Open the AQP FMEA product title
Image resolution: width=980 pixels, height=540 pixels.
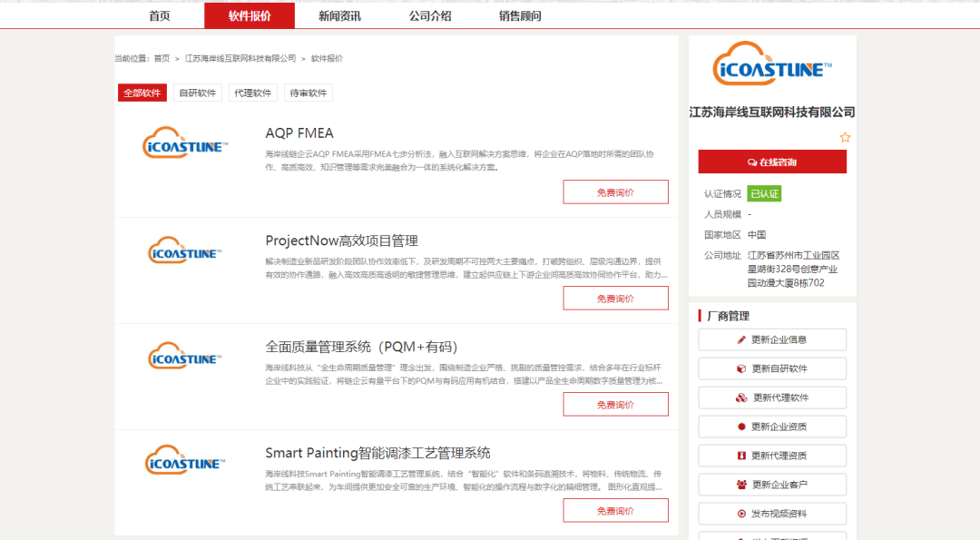tap(299, 133)
